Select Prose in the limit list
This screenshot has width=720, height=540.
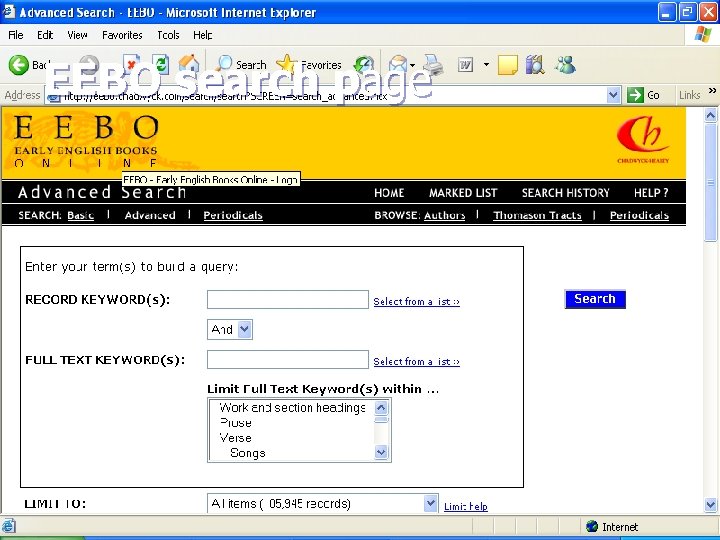click(x=236, y=423)
